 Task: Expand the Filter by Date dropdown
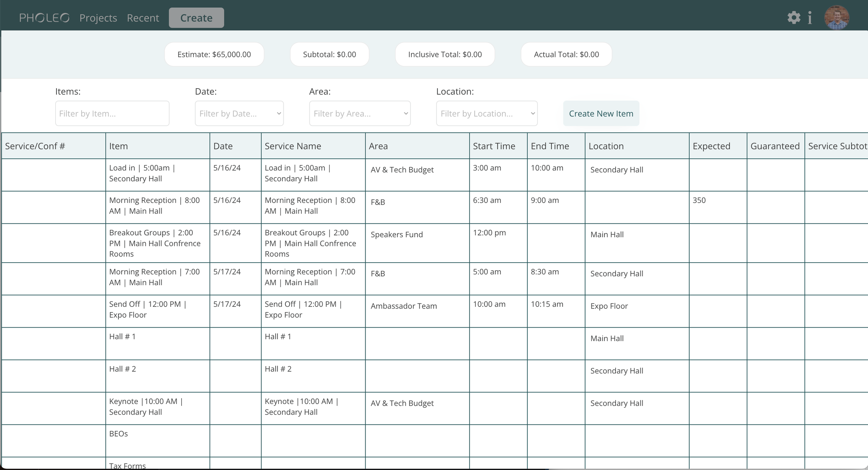point(239,113)
